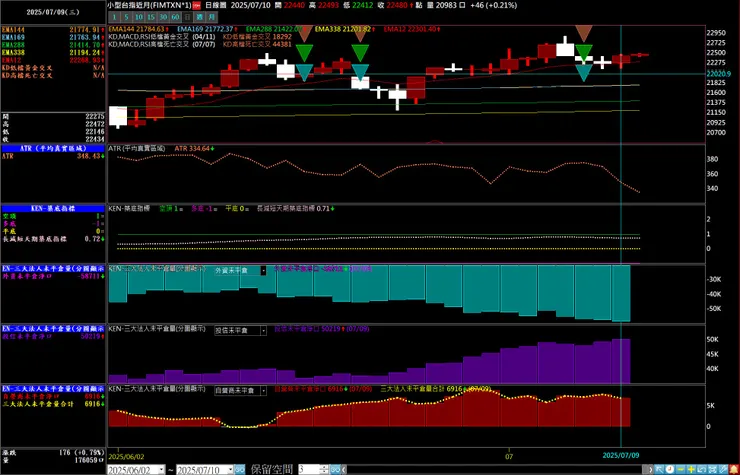740x475 pixels.
Task: Zoom out with the yellow minus icon
Action: click(x=681, y=469)
